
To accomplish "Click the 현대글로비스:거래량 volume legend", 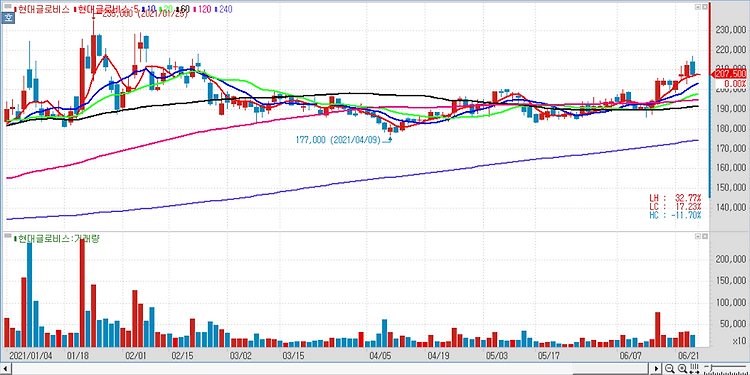I will pyautogui.click(x=56, y=238).
